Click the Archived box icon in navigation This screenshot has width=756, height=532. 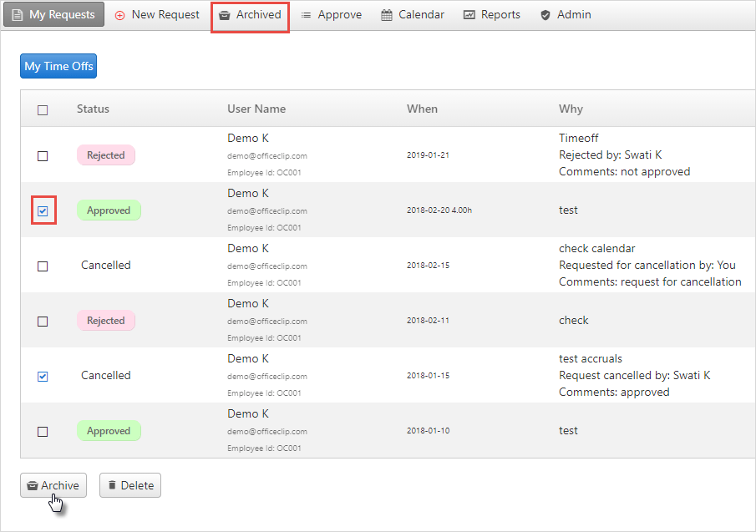224,15
